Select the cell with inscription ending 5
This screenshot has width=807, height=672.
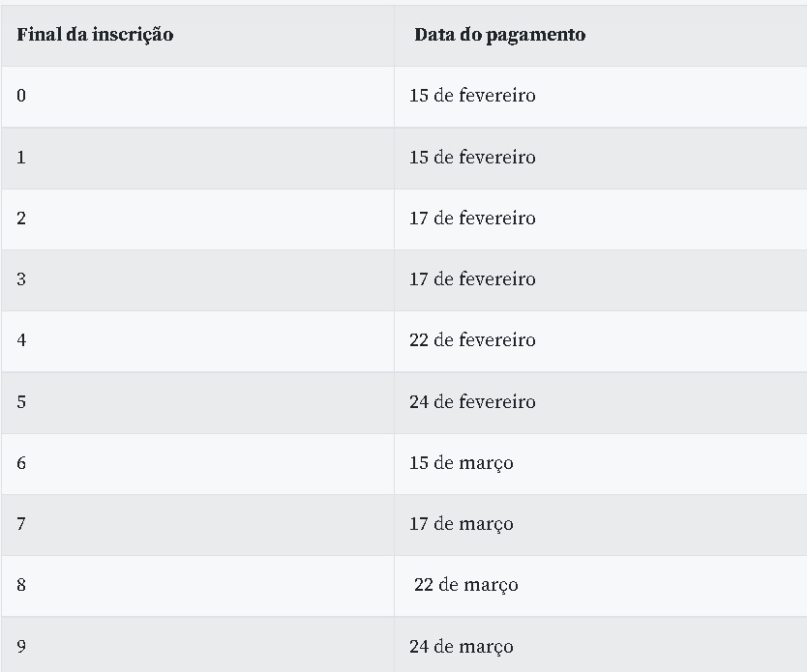tap(21, 402)
